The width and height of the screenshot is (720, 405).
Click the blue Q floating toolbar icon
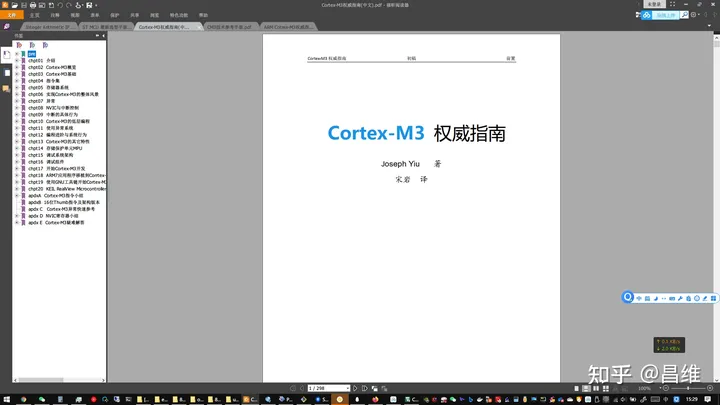click(x=628, y=297)
